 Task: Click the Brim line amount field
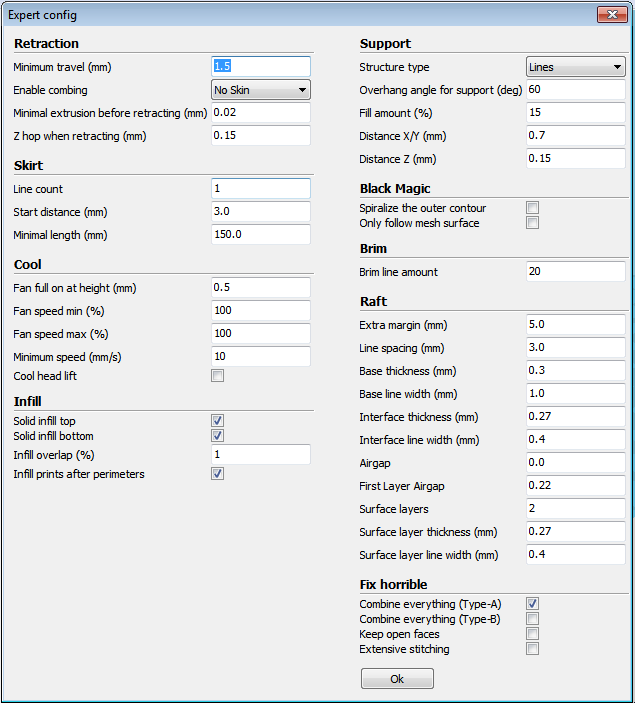[x=576, y=272]
